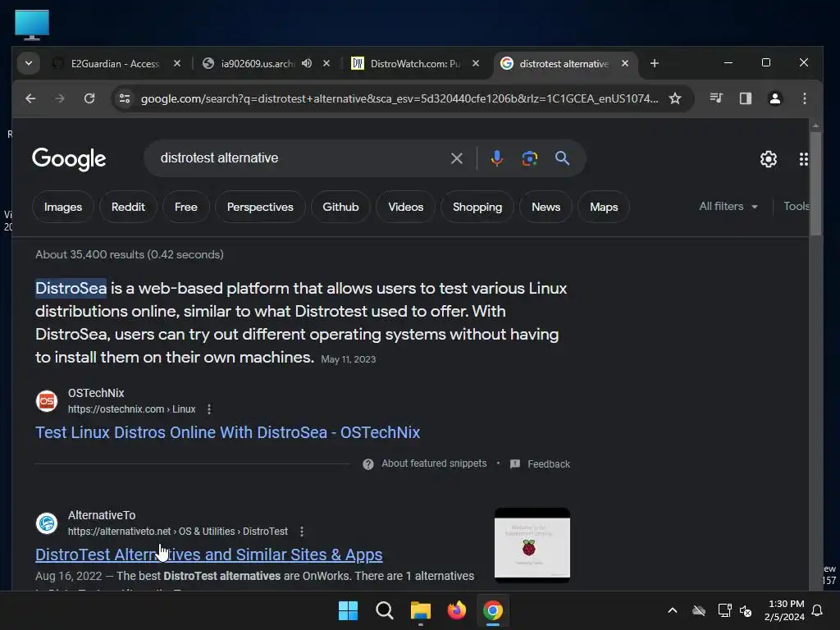The width and height of the screenshot is (840, 630).
Task: Open a new browser tab
Action: (x=654, y=64)
